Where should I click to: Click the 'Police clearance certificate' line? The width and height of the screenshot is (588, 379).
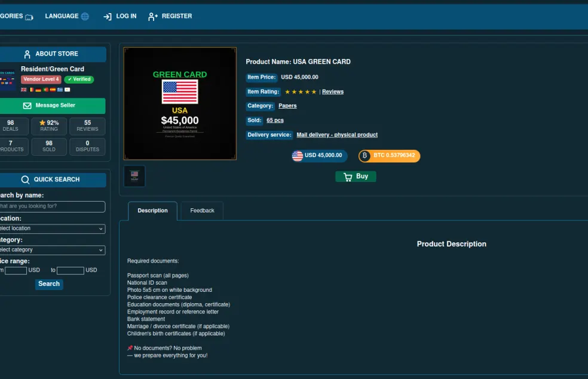[160, 297]
